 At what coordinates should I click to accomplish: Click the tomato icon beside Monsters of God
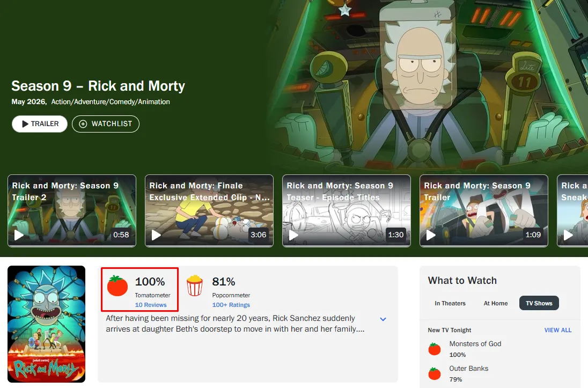435,349
